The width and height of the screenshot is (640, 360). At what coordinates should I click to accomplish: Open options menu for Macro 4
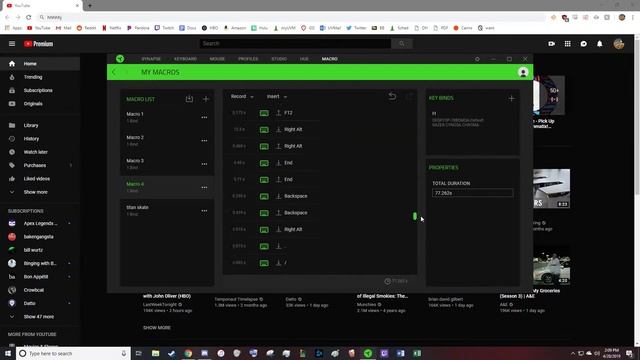pos(204,187)
